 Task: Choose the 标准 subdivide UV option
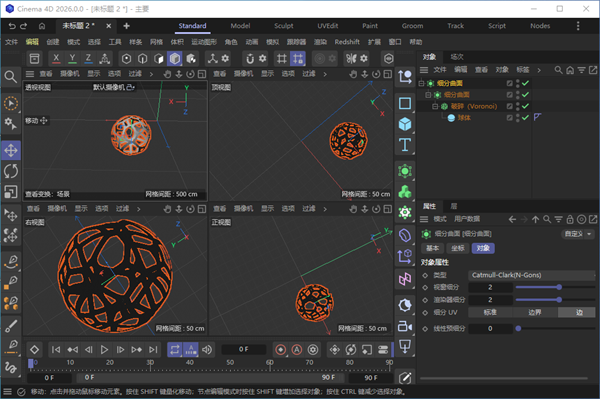pyautogui.click(x=490, y=313)
